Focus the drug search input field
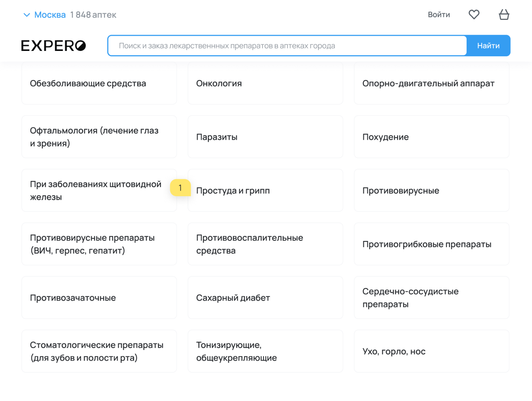This screenshot has width=532, height=401. pos(287,46)
